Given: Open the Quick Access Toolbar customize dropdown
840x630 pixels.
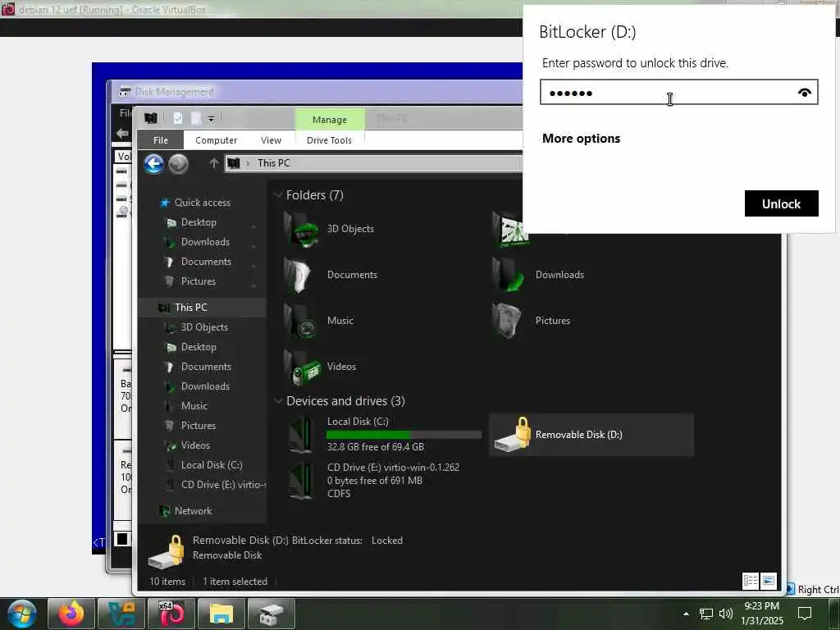Looking at the screenshot, I should [211, 118].
